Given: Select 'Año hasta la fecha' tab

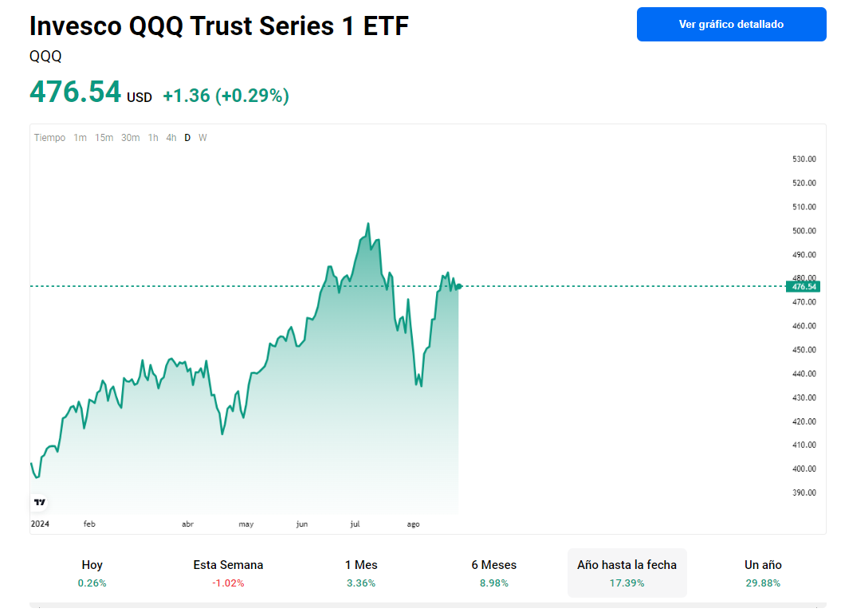Looking at the screenshot, I should click(627, 573).
